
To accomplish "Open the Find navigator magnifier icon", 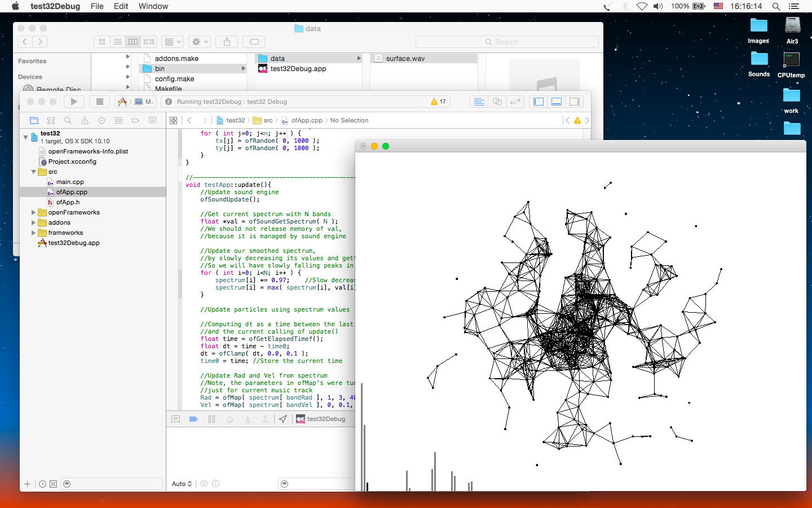I will [x=68, y=120].
